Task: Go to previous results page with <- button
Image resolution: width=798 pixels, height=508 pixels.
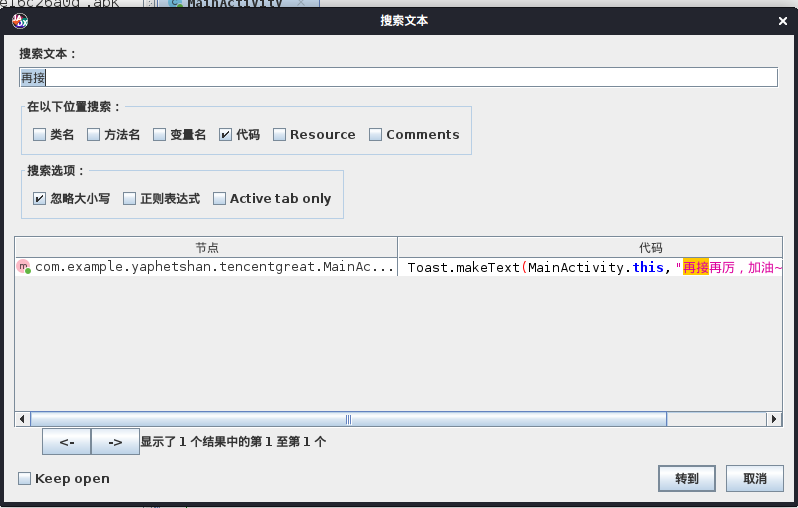Action: pyautogui.click(x=67, y=442)
